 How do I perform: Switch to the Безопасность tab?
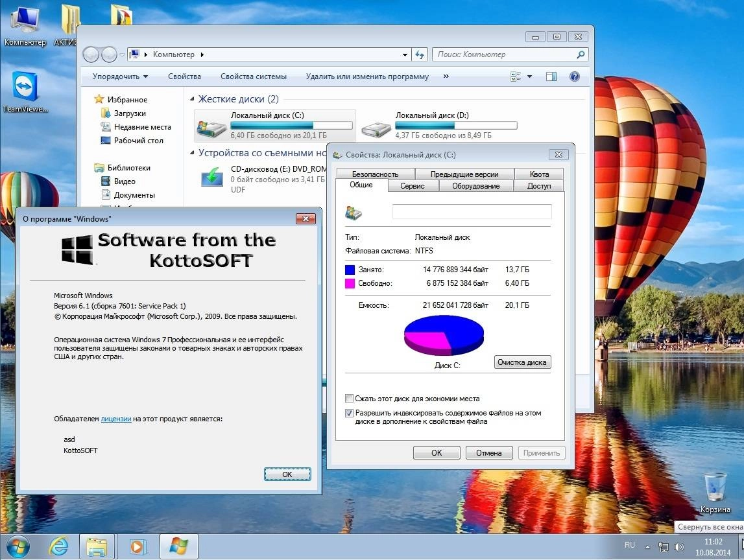(376, 174)
